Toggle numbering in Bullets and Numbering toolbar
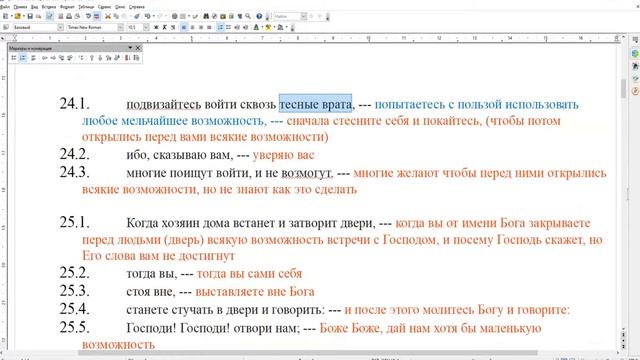The height and width of the screenshot is (360, 640). tap(23, 58)
